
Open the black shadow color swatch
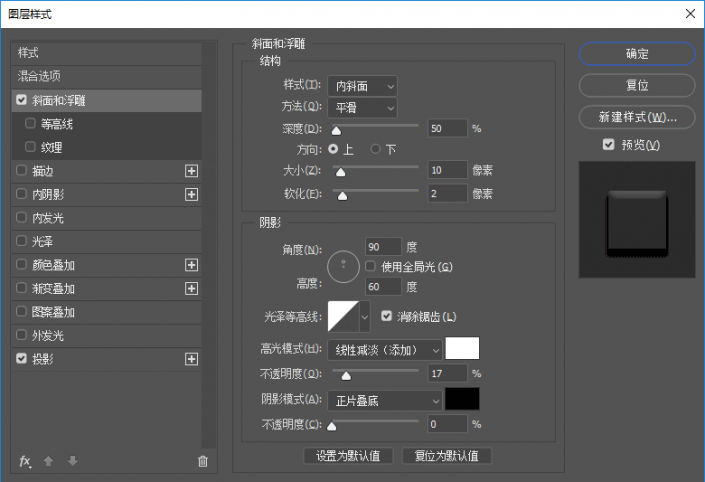pyautogui.click(x=462, y=399)
